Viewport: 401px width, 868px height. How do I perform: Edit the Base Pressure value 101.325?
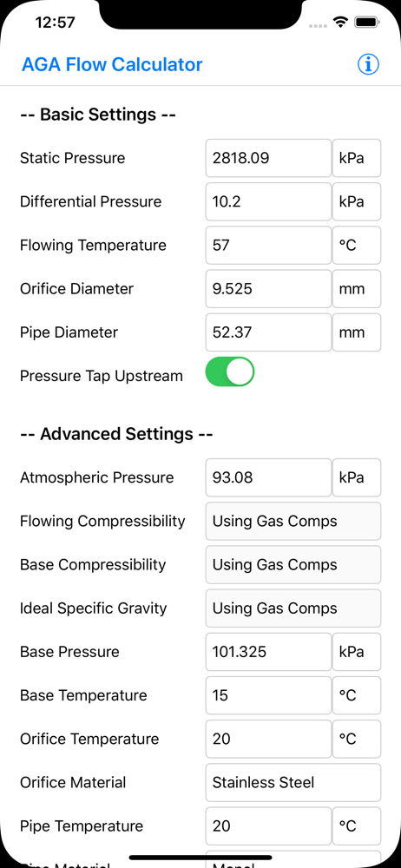(268, 652)
